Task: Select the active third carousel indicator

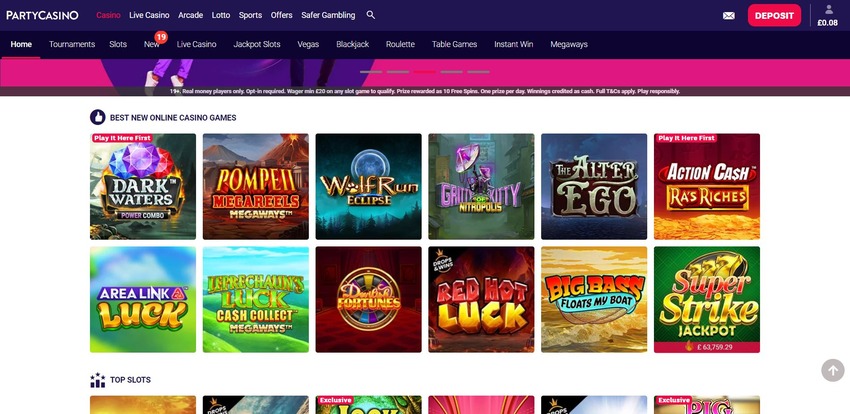Action: click(x=424, y=72)
